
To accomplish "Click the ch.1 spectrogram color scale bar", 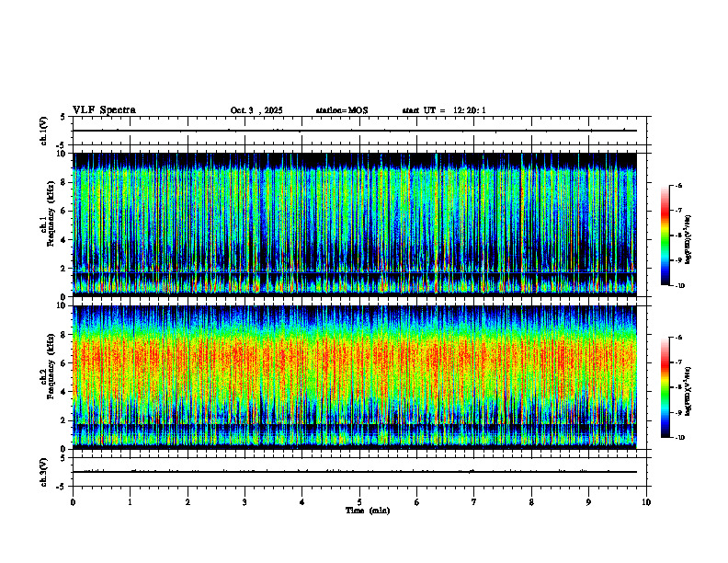I will (665, 236).
